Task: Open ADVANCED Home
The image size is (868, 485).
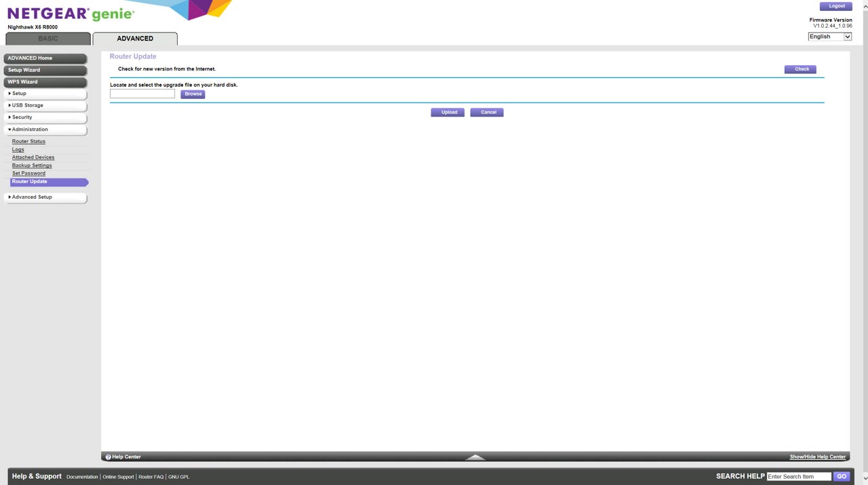Action: (x=45, y=58)
